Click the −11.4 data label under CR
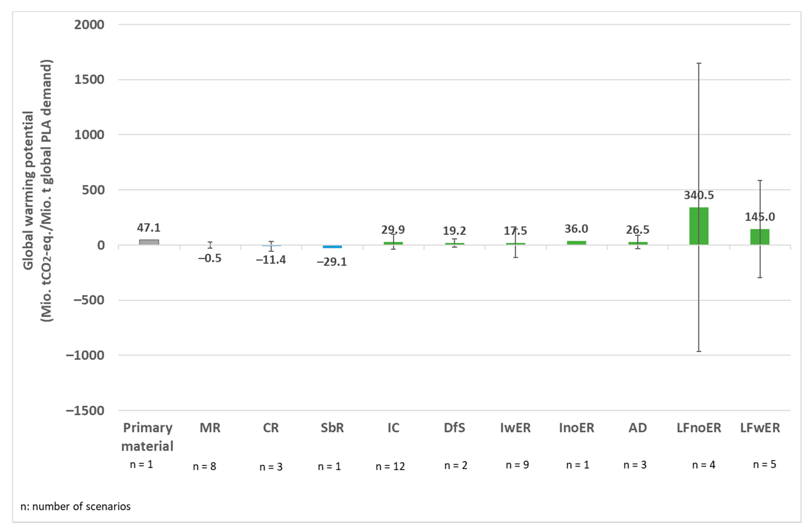Viewport: 812px width, 532px height. tap(271, 260)
